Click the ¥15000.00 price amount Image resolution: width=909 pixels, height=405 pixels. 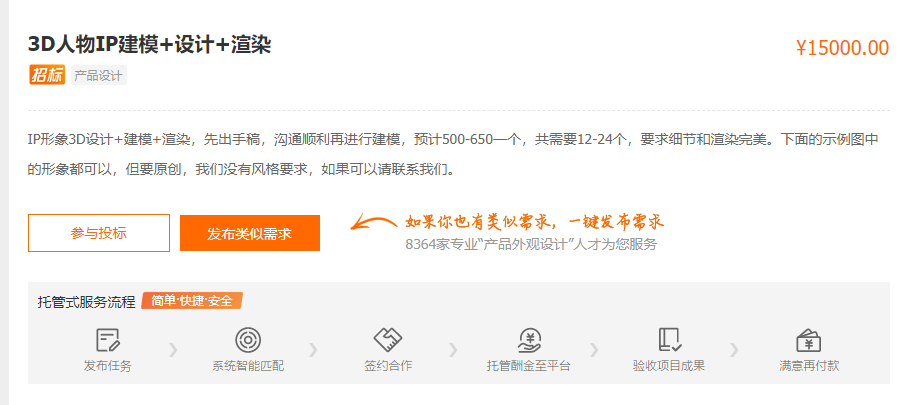point(842,48)
